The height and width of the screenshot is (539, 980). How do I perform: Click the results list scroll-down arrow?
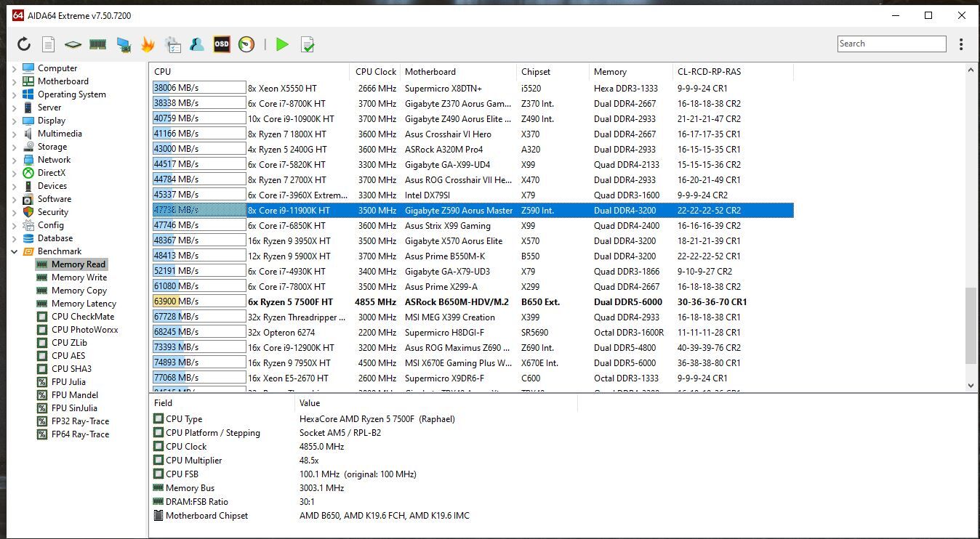pyautogui.click(x=971, y=386)
